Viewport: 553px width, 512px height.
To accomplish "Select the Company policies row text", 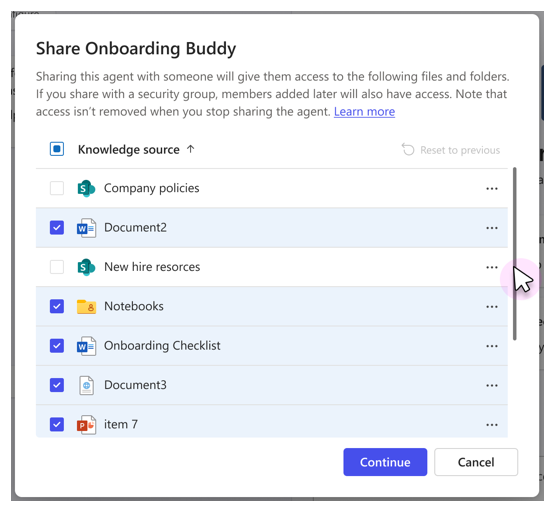I will pyautogui.click(x=151, y=188).
